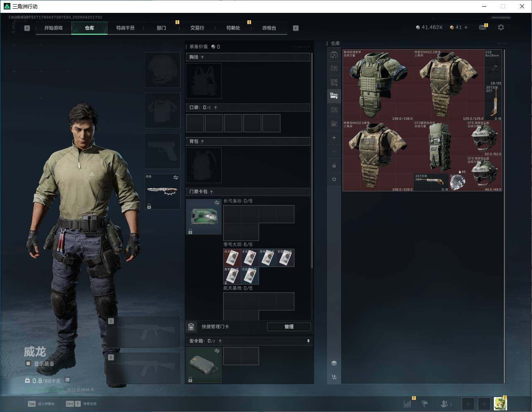Toggle the 显示装备 checkbox
The image size is (532, 412).
tap(28, 363)
